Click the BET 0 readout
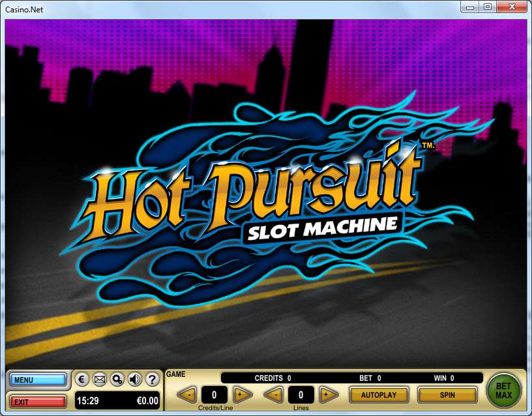Screen dimensions: 532x416 click(x=370, y=378)
